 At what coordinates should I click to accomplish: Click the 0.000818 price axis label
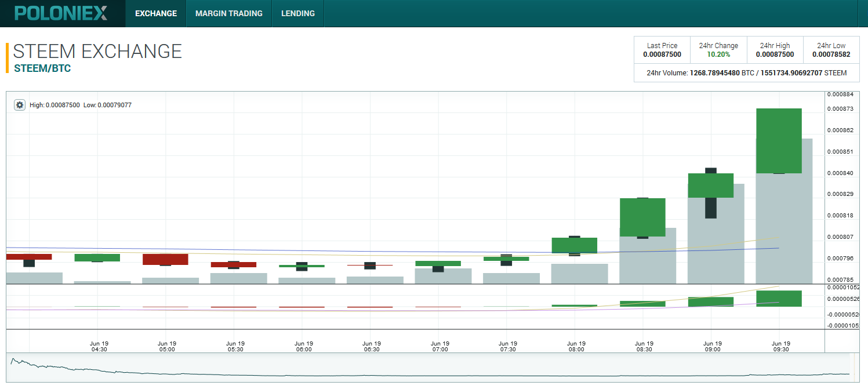coord(840,216)
